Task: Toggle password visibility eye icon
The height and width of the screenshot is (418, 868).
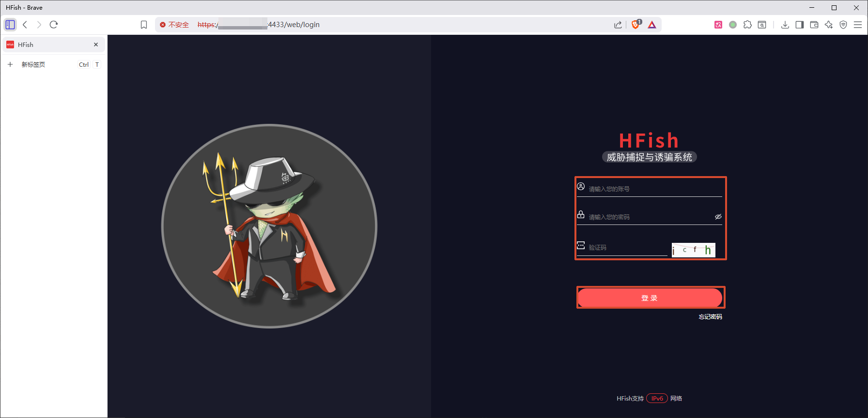Action: click(x=718, y=217)
